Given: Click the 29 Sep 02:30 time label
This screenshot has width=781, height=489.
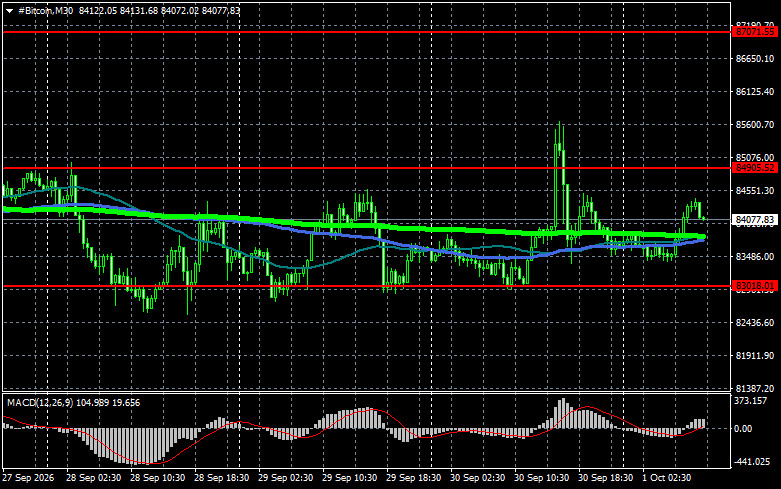Looking at the screenshot, I should 285,478.
